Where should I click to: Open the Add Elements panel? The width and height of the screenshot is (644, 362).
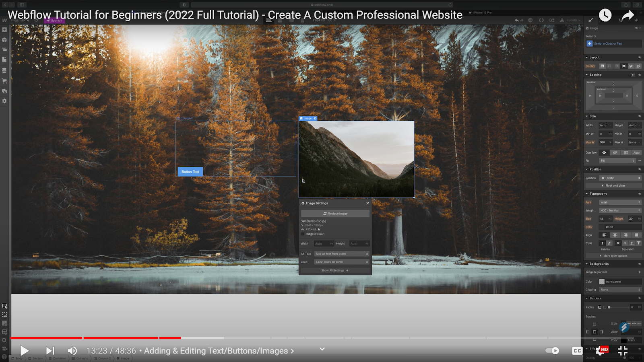point(4,30)
